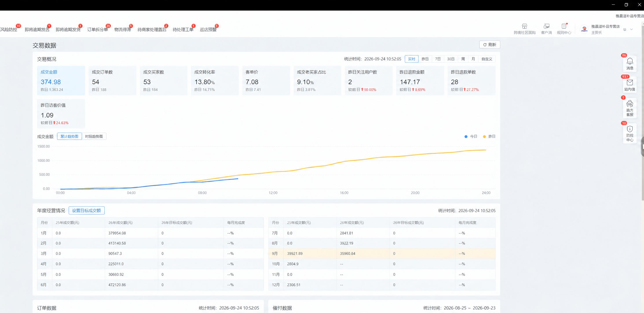Open the 站内信 envelope inbox
Viewport: 644px width, 313px height.
pos(629,85)
